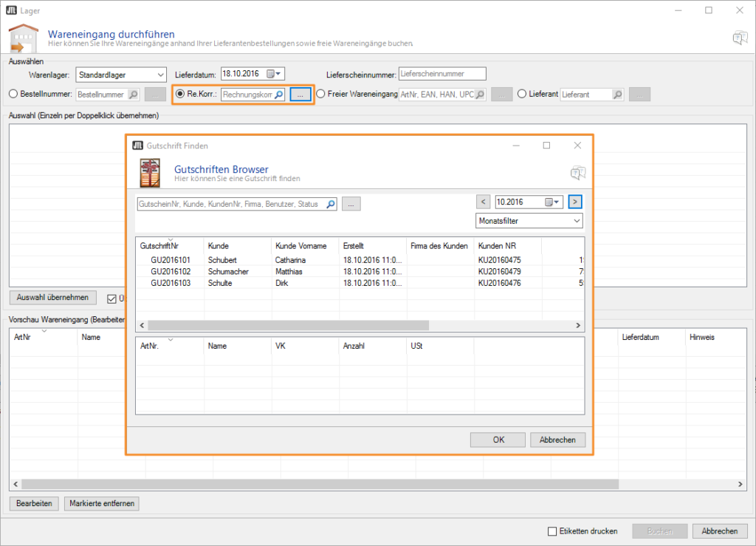Click the magnifier icon in Bestellnummer field
The image size is (756, 546).
pyautogui.click(x=132, y=95)
